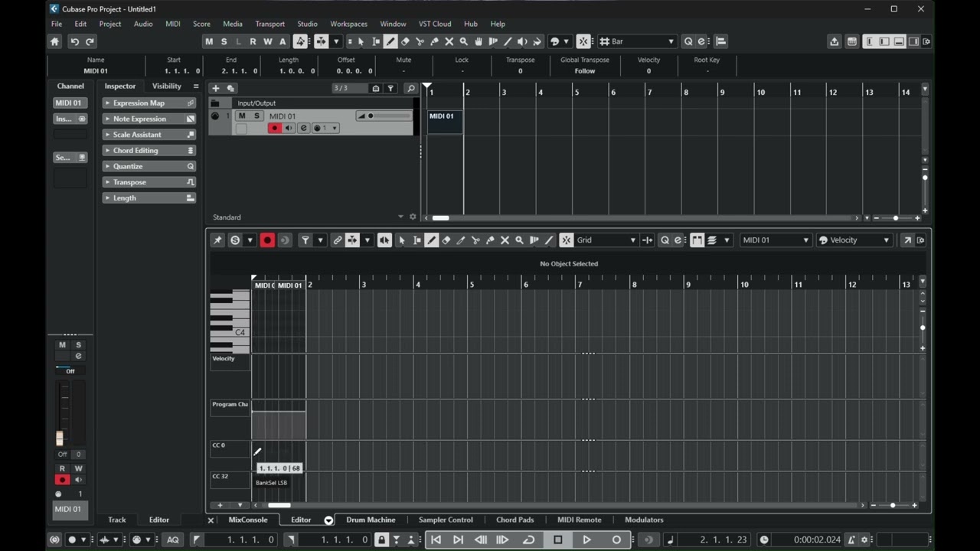Open the Bar grid type dropdown
This screenshot has width=980, height=551.
637,41
